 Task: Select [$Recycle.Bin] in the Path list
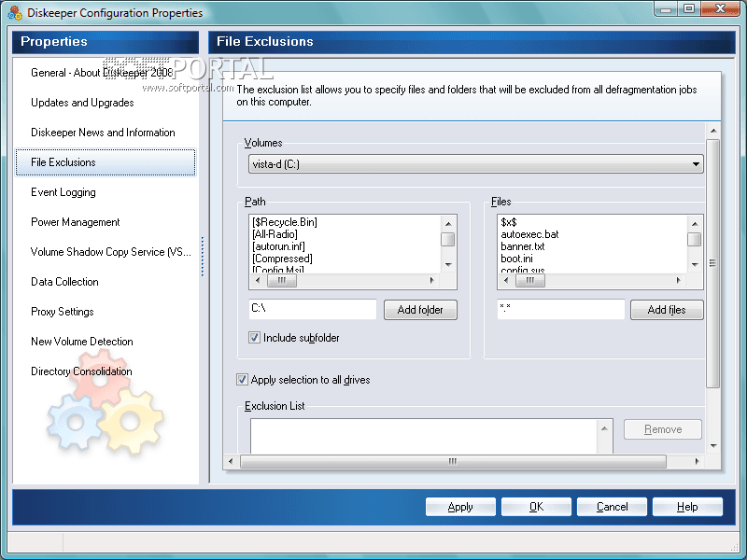point(285,222)
